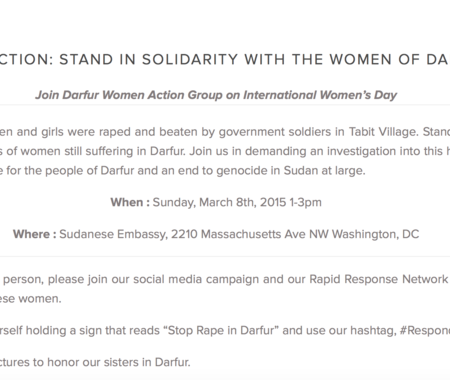This screenshot has height=380, width=450.
Task: Select the 'Sunday, March 8th, 2015 1-3pm' text
Action: (237, 203)
